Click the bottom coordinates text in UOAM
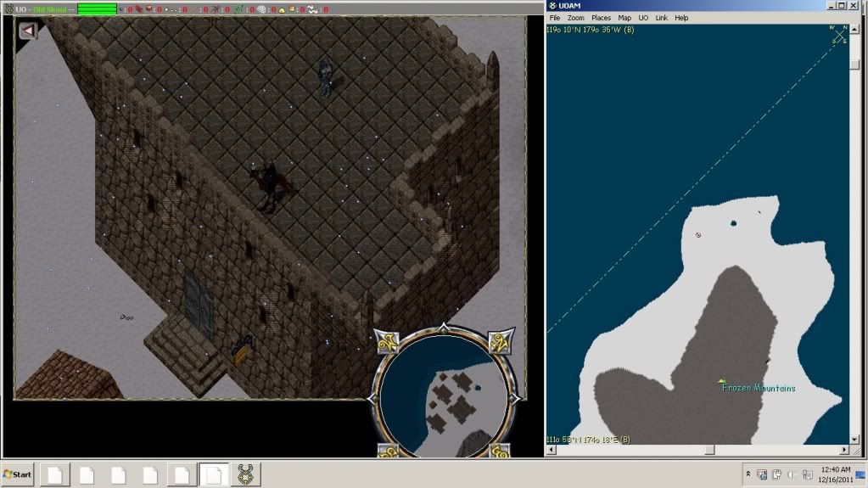The width and height of the screenshot is (868, 488). coord(589,440)
